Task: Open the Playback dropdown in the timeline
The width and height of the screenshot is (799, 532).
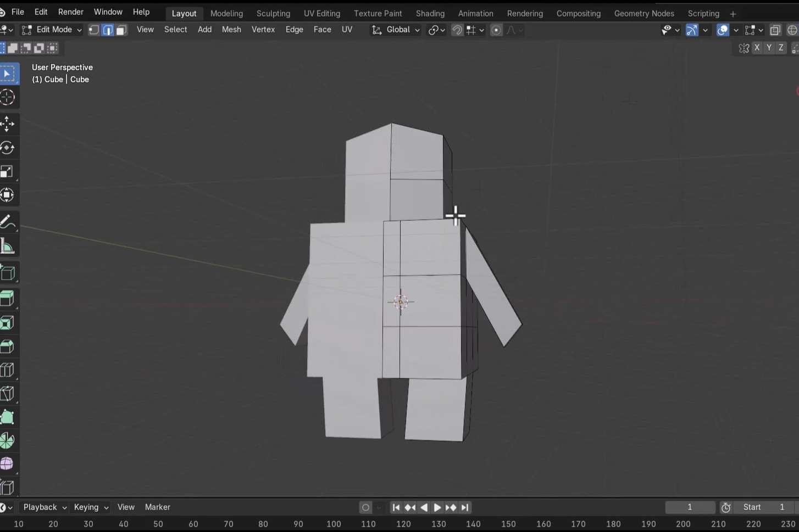Action: coord(44,507)
